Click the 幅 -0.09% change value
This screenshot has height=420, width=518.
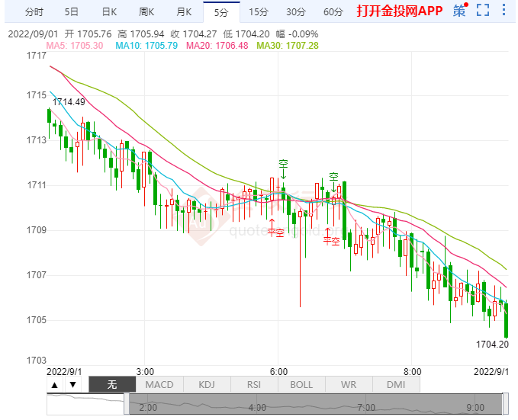297,34
